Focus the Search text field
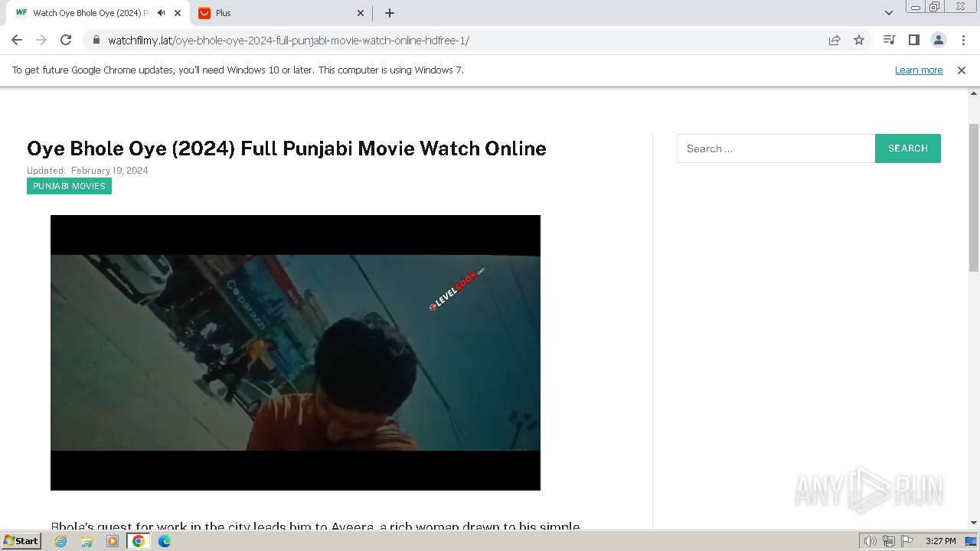Viewport: 980px width, 551px height. tap(776, 148)
